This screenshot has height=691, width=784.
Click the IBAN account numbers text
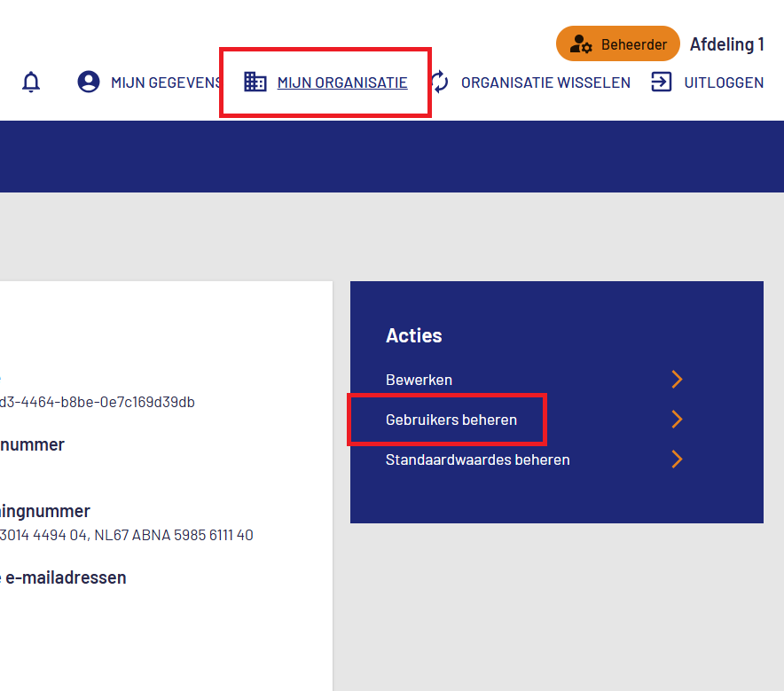127,535
